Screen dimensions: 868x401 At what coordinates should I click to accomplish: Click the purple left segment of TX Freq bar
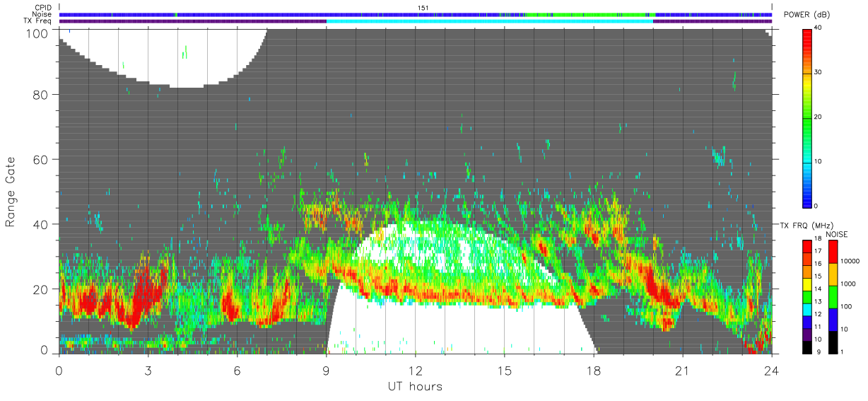click(x=192, y=21)
